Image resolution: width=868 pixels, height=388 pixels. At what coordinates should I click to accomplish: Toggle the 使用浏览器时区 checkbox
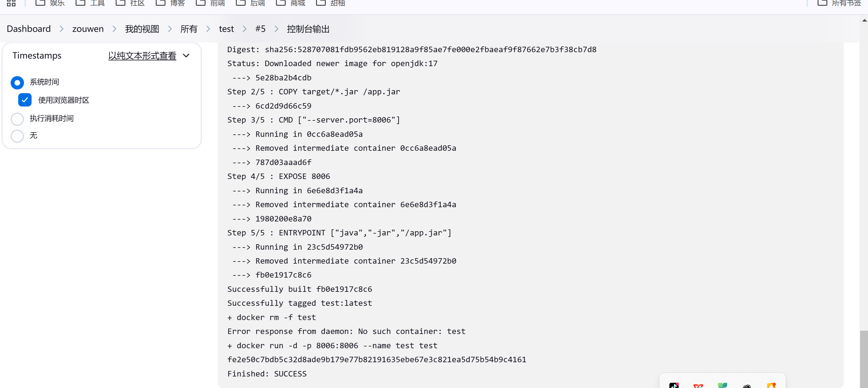(x=25, y=100)
